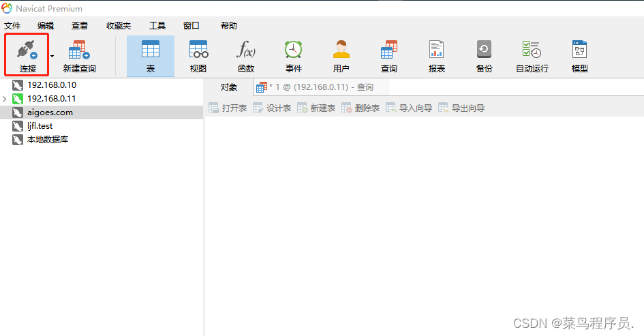Open the dropdown arrow beside 连接

point(52,56)
